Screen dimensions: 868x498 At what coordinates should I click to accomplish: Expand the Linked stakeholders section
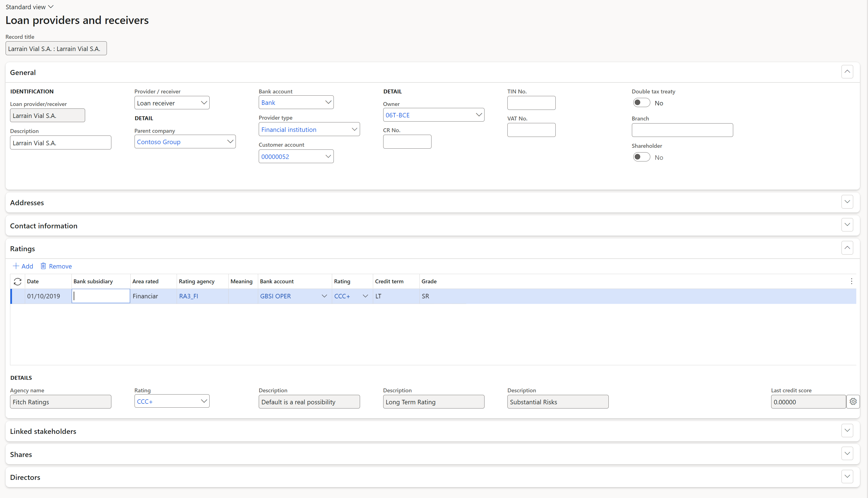point(847,430)
